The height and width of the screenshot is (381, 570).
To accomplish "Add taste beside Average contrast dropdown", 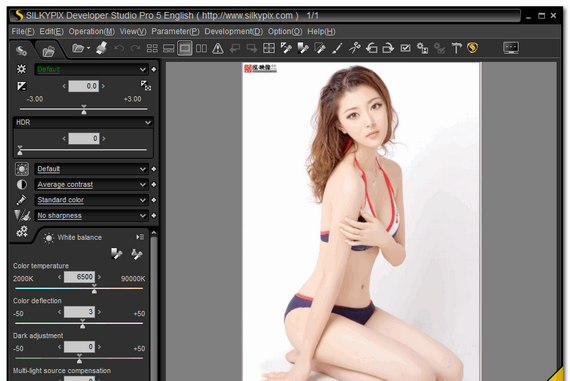I will (154, 185).
